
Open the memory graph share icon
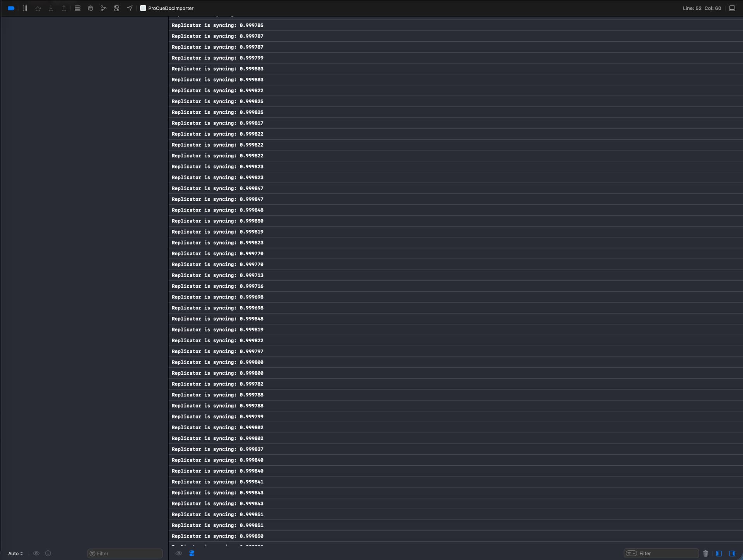click(103, 8)
